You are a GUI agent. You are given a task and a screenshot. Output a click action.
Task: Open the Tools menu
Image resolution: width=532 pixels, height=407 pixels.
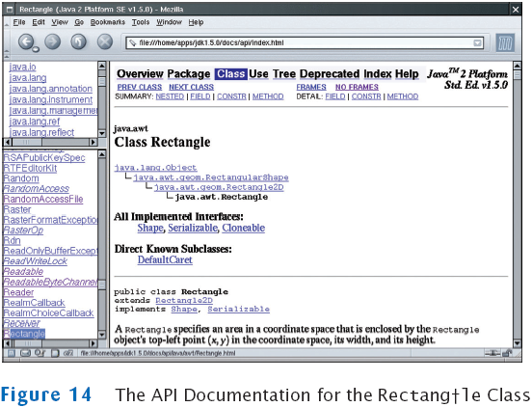pyautogui.click(x=141, y=22)
